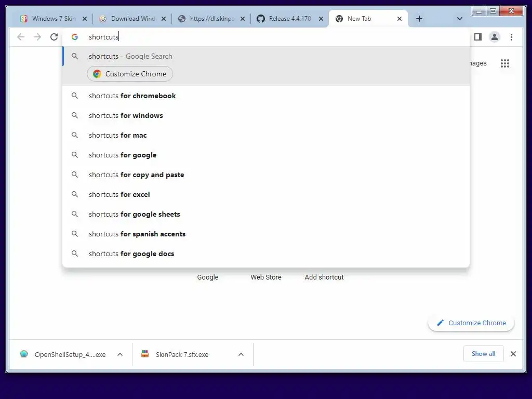Choose suggestion shortcuts for google
The width and height of the screenshot is (532, 399).
pos(266,155)
